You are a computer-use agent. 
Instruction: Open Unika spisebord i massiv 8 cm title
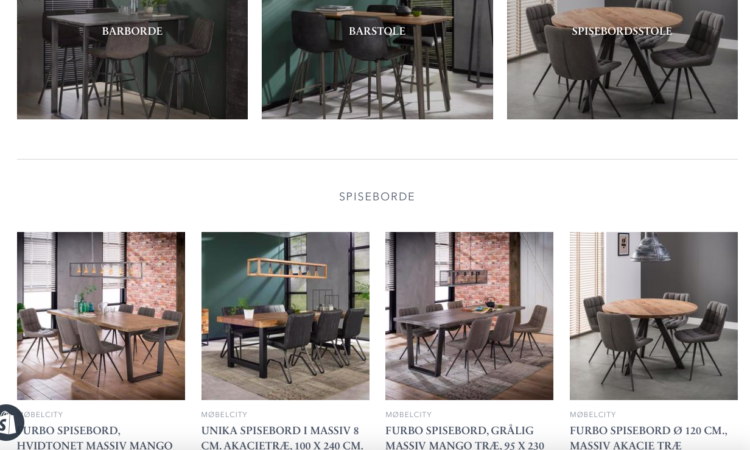tap(282, 438)
